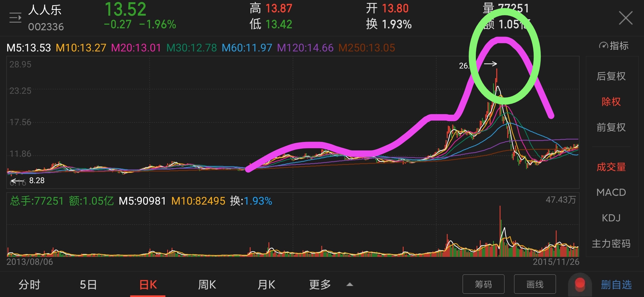Tap the M120:14.66 moving average label
The height and width of the screenshot is (297, 644).
point(305,48)
